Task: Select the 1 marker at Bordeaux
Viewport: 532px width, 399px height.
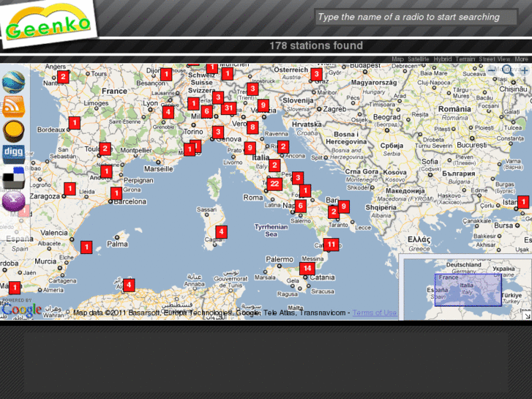Action: point(75,122)
